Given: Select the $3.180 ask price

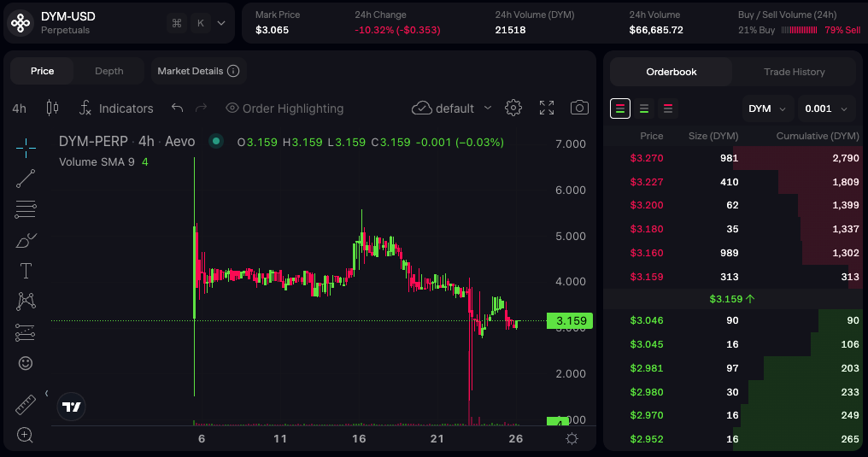Looking at the screenshot, I should coord(647,229).
